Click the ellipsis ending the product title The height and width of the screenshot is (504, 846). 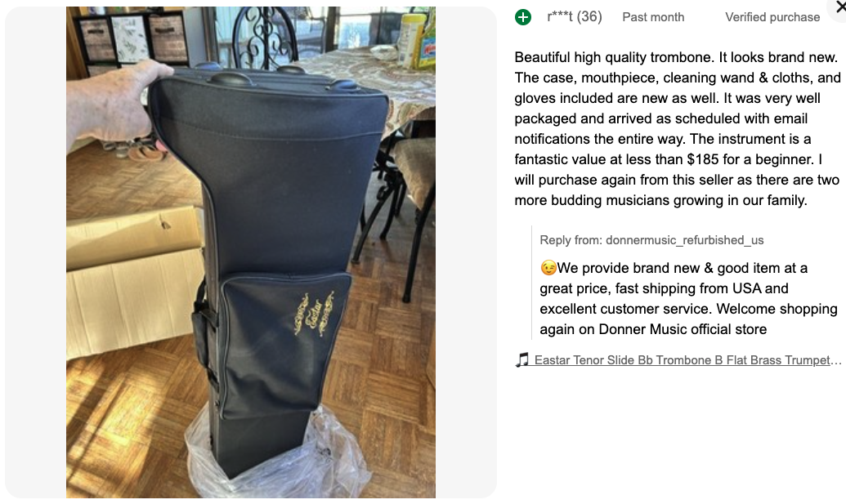click(x=835, y=360)
